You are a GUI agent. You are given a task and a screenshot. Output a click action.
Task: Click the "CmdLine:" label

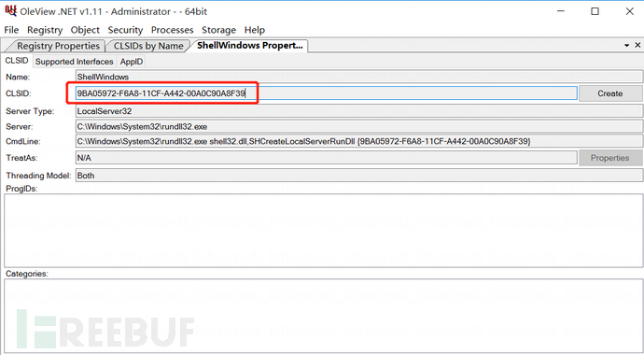pos(23,142)
